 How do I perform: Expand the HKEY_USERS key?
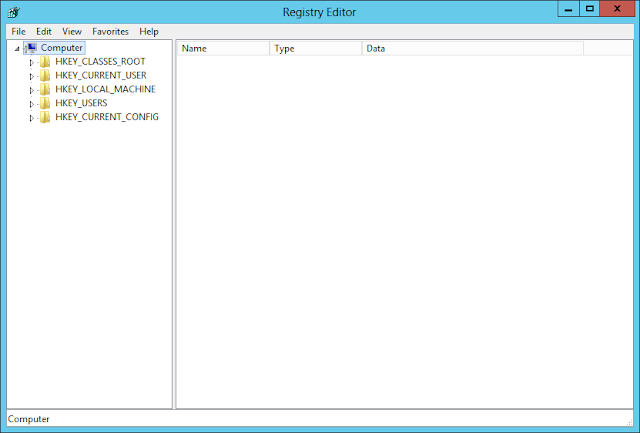(31, 104)
